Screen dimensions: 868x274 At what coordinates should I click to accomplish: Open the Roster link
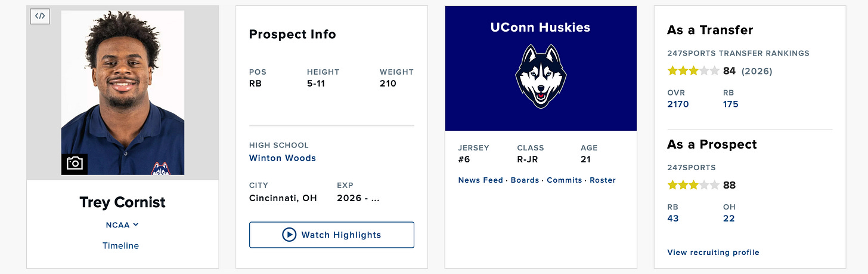[603, 180]
